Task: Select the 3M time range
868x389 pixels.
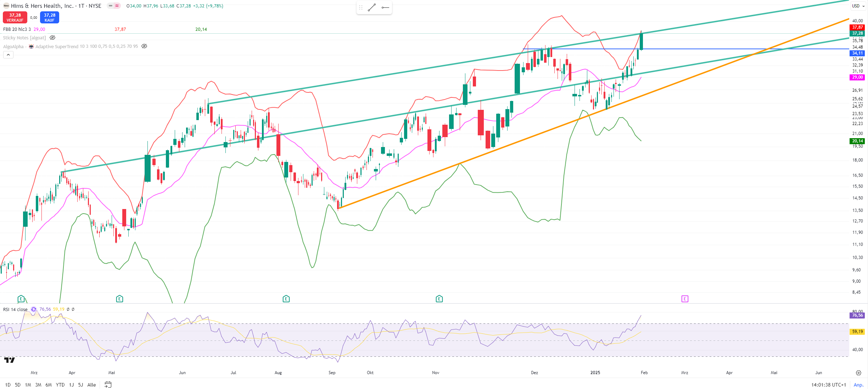Action: point(38,385)
